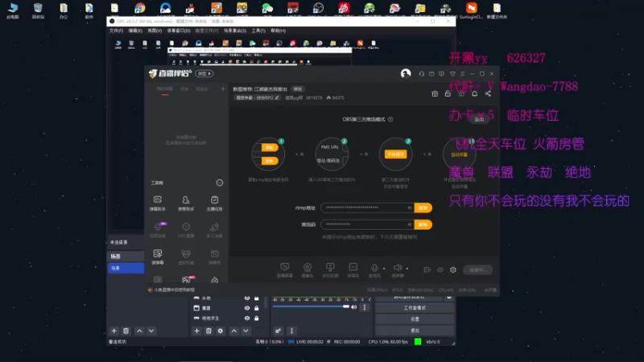
Task: Reveal the 推流码 hidden text
Action: tap(410, 224)
